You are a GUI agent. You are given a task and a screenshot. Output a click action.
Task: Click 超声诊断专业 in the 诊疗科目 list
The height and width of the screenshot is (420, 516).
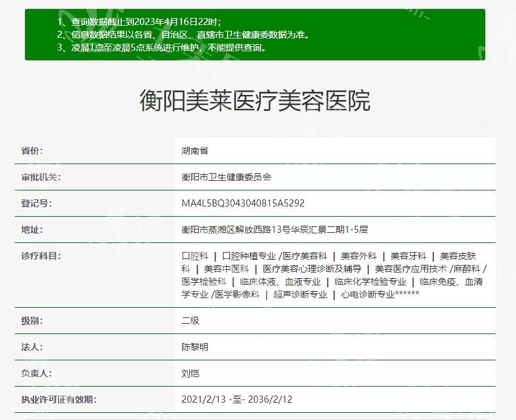click(300, 294)
